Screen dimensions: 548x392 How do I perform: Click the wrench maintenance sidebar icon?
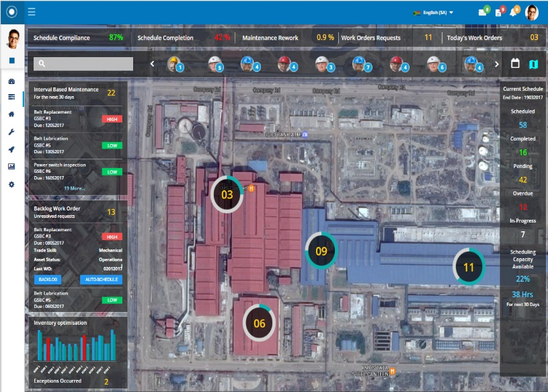[11, 132]
